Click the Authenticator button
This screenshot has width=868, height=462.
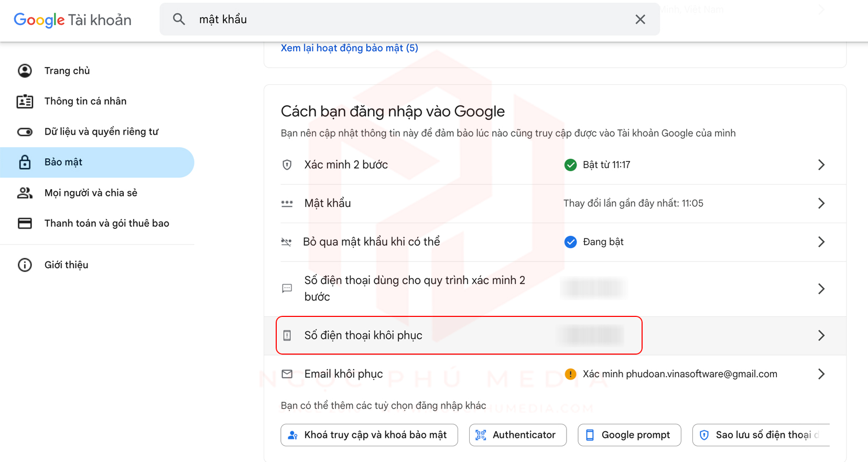click(x=518, y=435)
